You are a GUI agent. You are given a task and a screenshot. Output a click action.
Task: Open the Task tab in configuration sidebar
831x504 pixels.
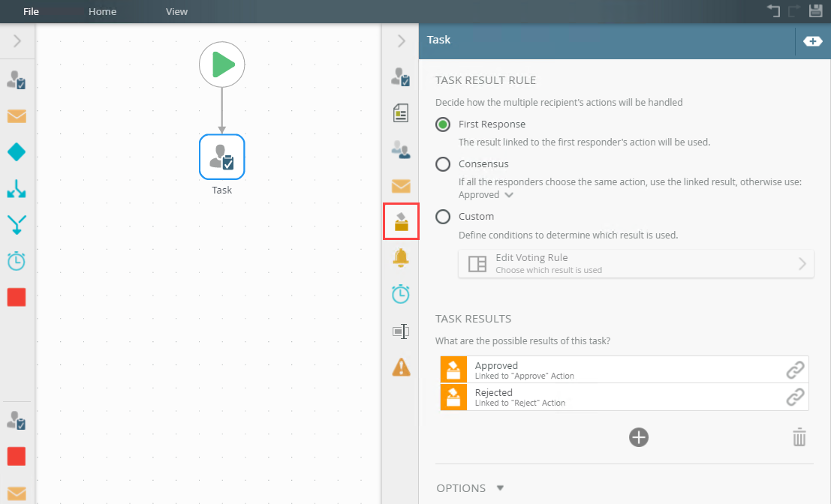pyautogui.click(x=401, y=76)
